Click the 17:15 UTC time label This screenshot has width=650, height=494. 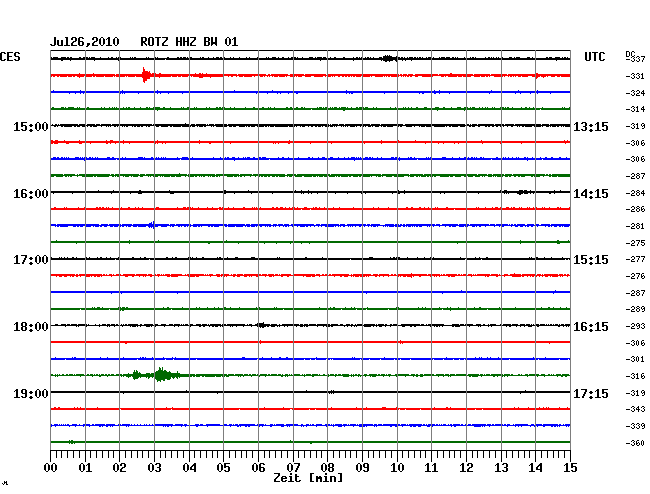pyautogui.click(x=591, y=393)
